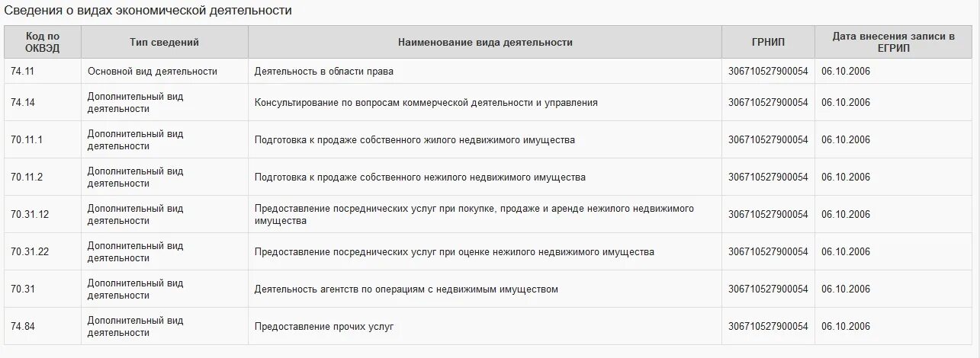Click the 'ГРНИП' column header
This screenshot has height=358, width=980.
click(768, 42)
